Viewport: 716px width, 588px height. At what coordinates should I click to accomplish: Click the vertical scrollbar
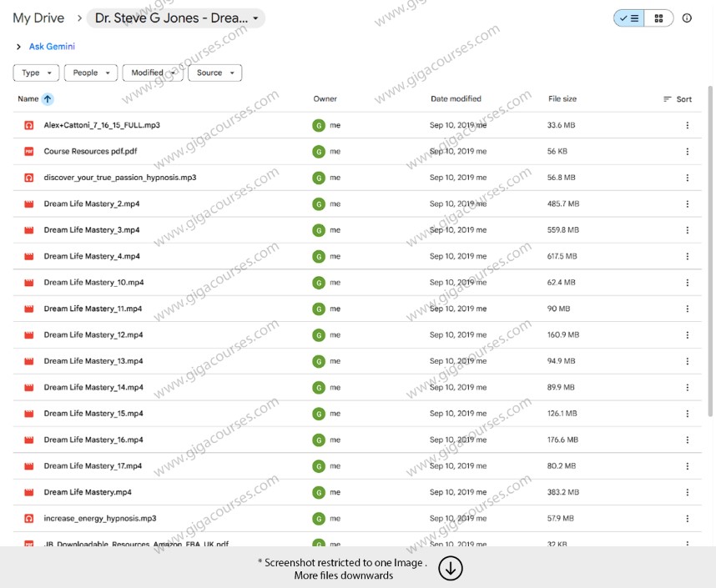[x=710, y=250]
